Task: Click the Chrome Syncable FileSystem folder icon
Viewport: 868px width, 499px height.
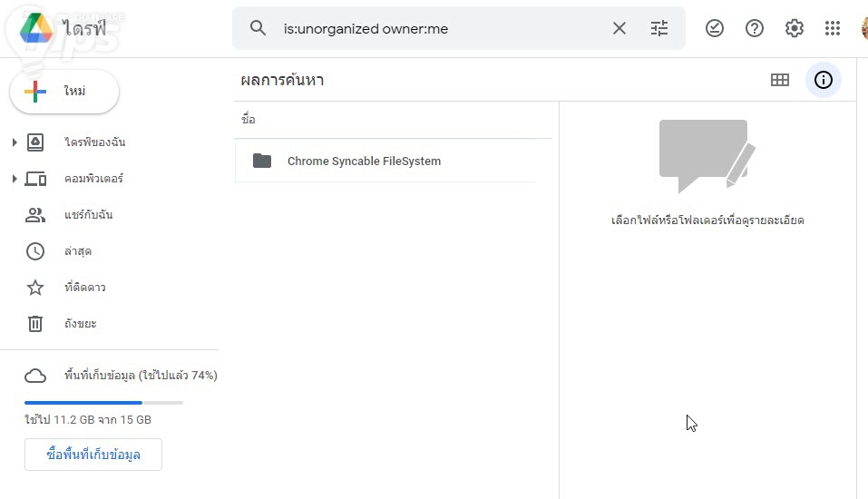Action: click(262, 161)
